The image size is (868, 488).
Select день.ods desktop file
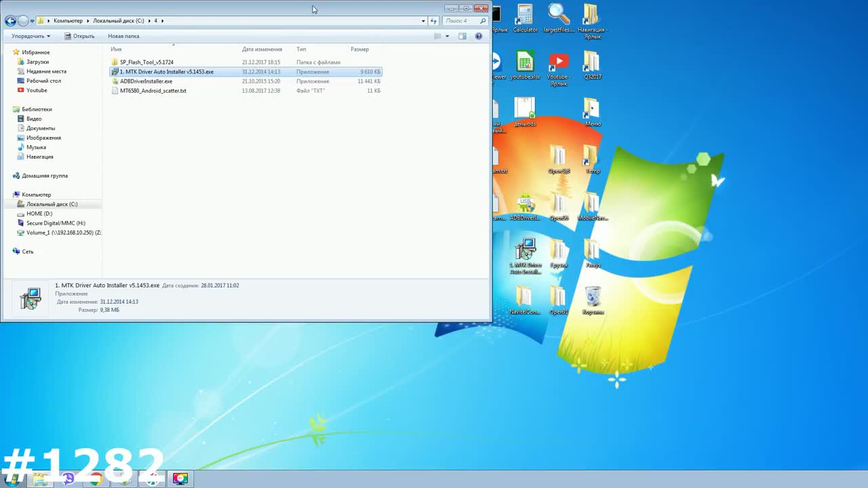[525, 113]
